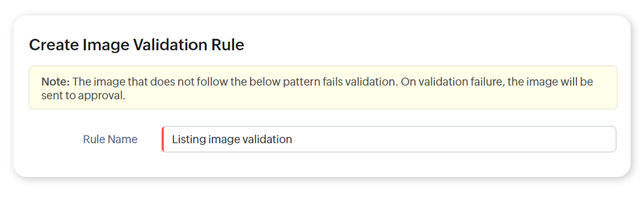Screen dimensions: 644x197
Task: Select the Rule Name label
Action: tap(110, 139)
